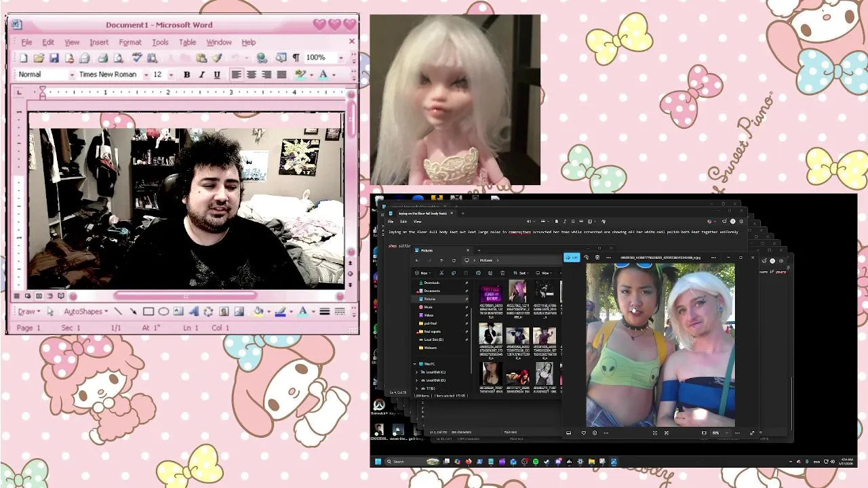Insert a Text Box from Drawing toolbar
This screenshot has width=868, height=488.
point(178,312)
